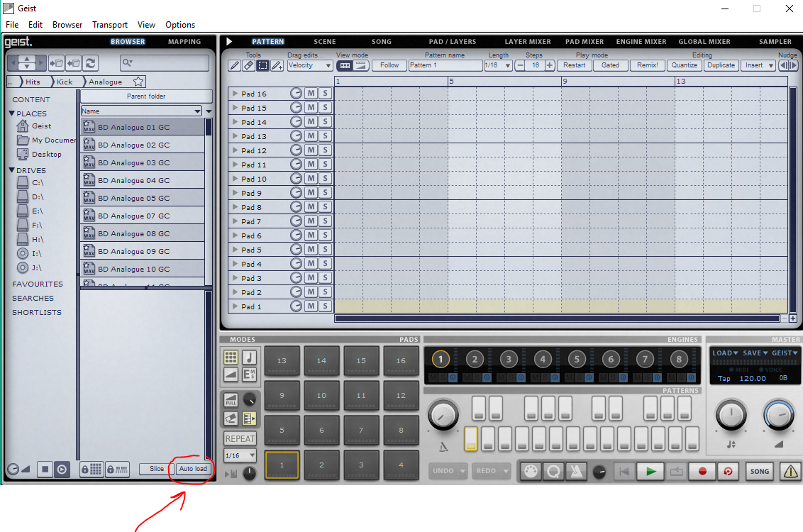Click the return-to-start transport button
803x532 pixels.
[624, 471]
